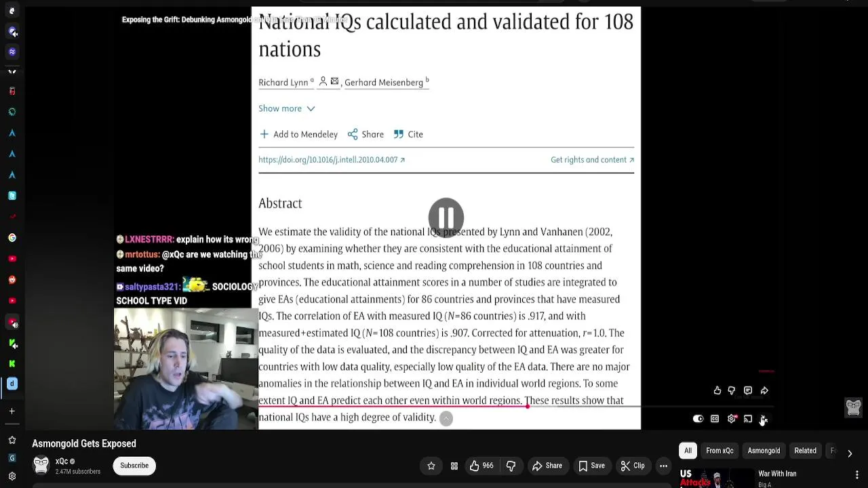Toggle the autoplay switch in player
Viewport: 868px width, 488px height.
(698, 419)
